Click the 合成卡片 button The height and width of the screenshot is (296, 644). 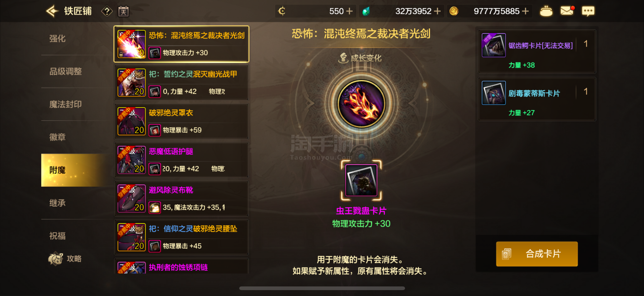pos(537,254)
